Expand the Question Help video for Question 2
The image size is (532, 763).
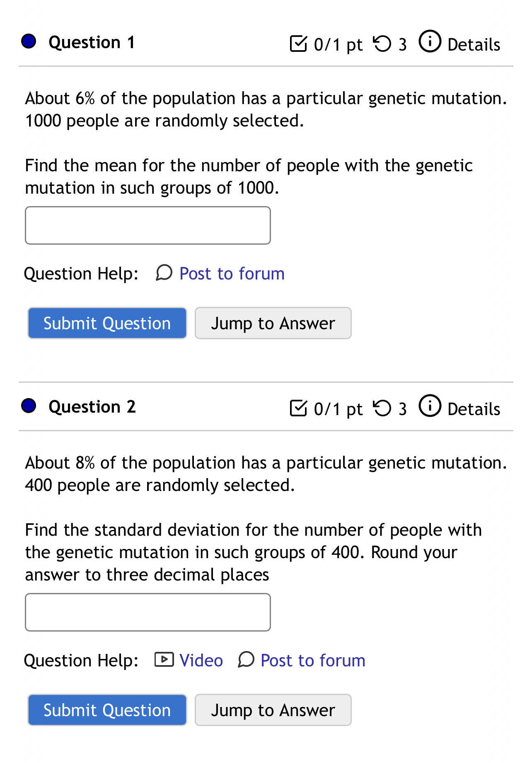[200, 660]
